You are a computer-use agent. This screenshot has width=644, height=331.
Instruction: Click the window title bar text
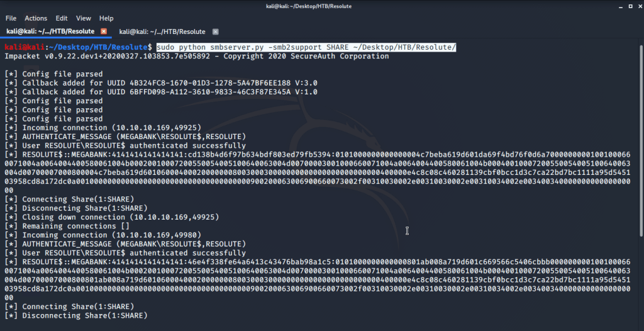pyautogui.click(x=321, y=6)
